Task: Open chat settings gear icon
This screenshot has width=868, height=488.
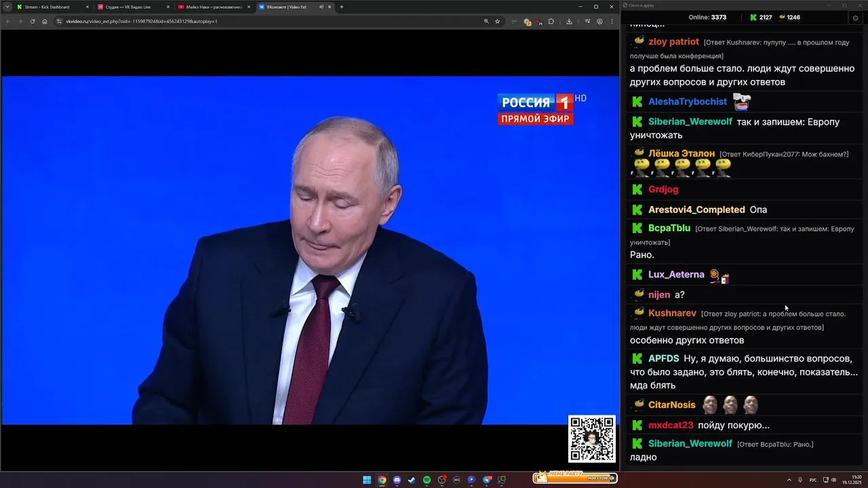Action: coord(856,18)
